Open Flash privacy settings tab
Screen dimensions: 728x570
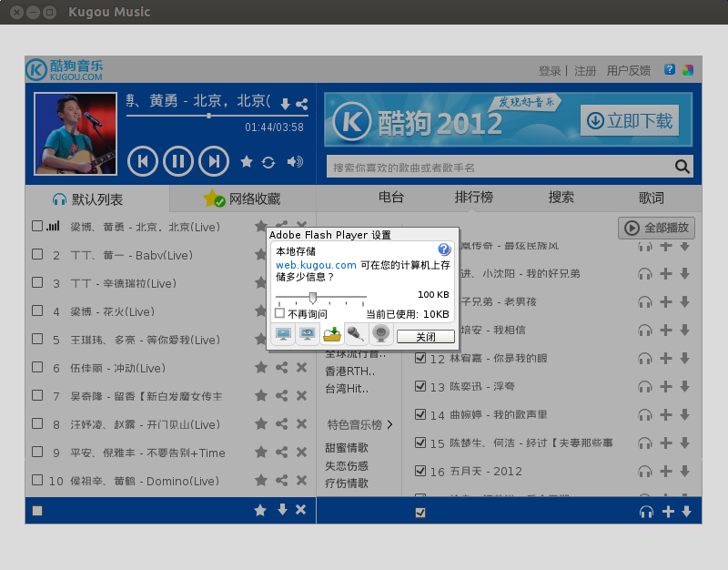pyautogui.click(x=308, y=334)
